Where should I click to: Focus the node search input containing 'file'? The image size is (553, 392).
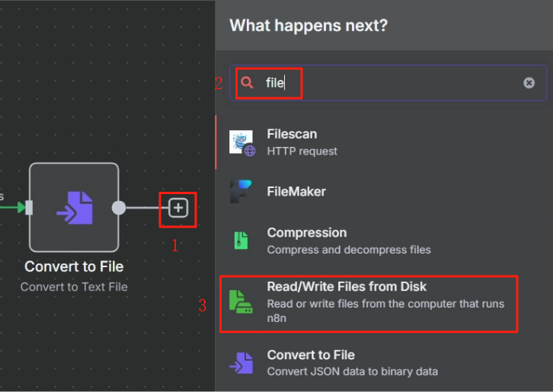pyautogui.click(x=388, y=83)
